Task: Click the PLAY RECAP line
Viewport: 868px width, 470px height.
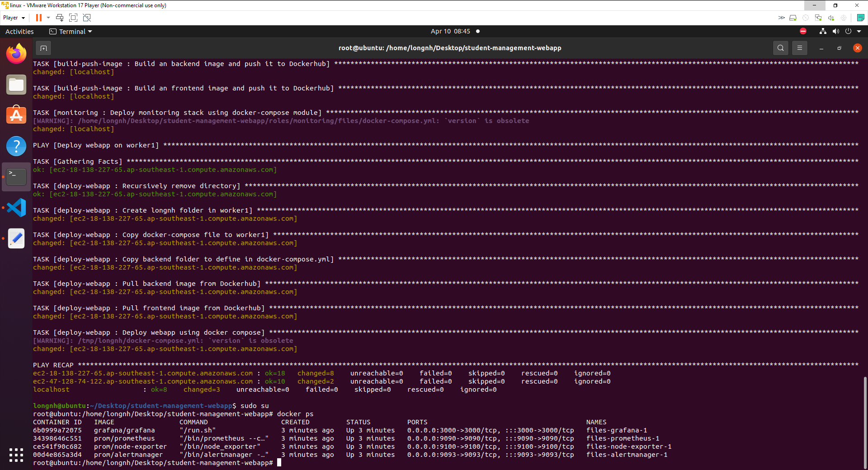Action: coord(446,365)
